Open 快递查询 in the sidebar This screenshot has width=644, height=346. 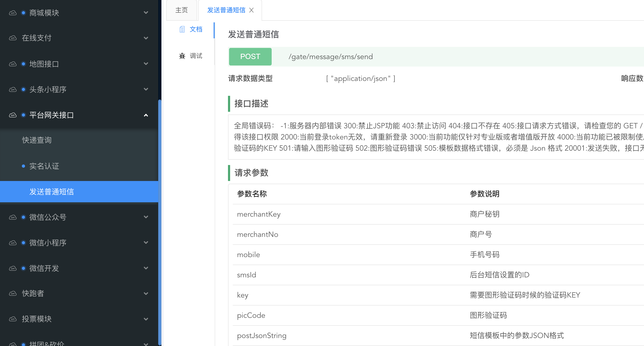[37, 140]
